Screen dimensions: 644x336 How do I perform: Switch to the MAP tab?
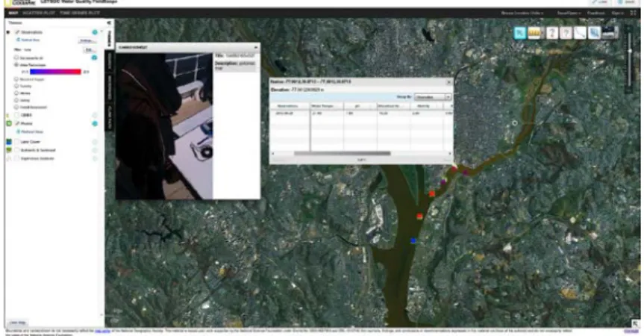(13, 13)
